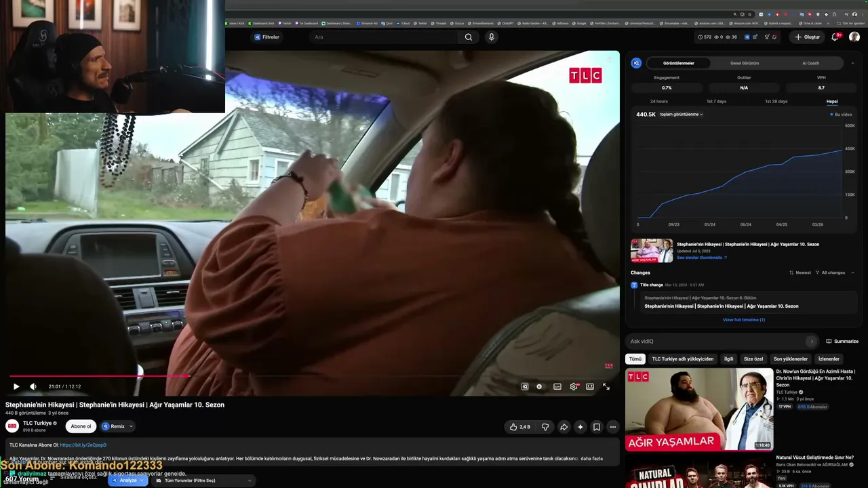Follow the bit.ly subscribe link in the description
Viewport: 868px width, 488px height.
[83, 445]
